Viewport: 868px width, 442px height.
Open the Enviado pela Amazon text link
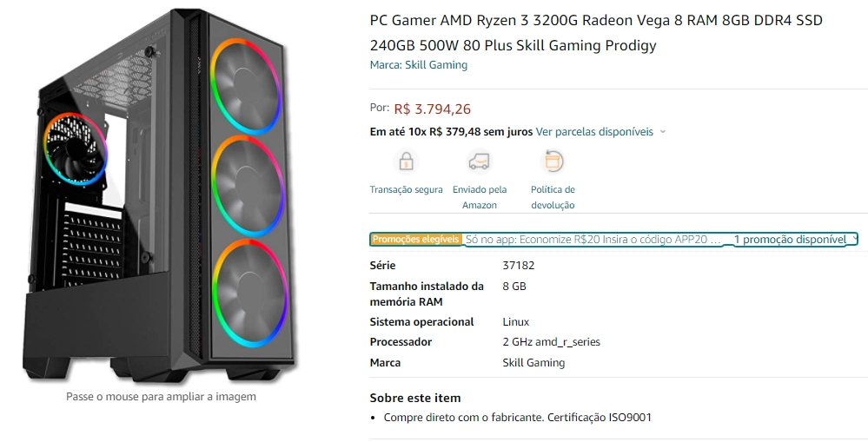479,197
